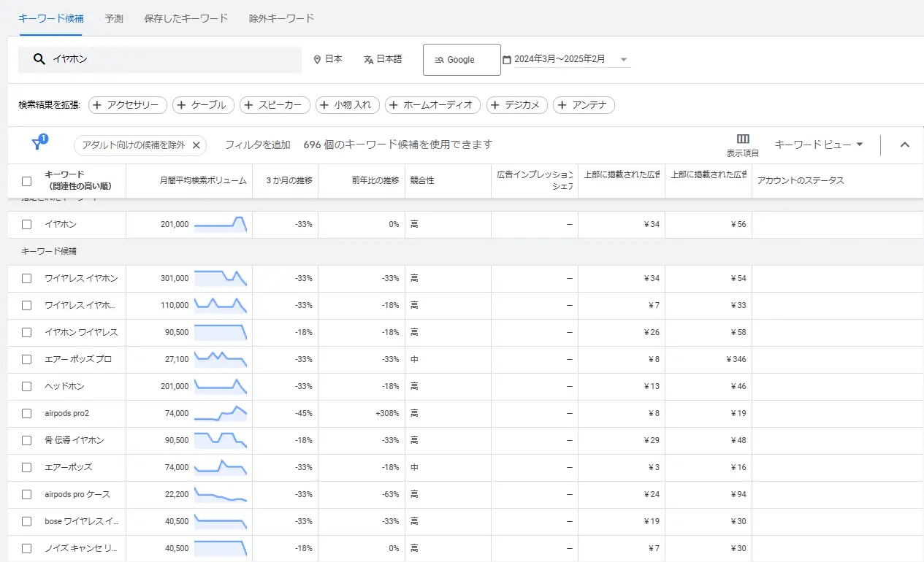Switch to the 予測 tab

click(114, 18)
